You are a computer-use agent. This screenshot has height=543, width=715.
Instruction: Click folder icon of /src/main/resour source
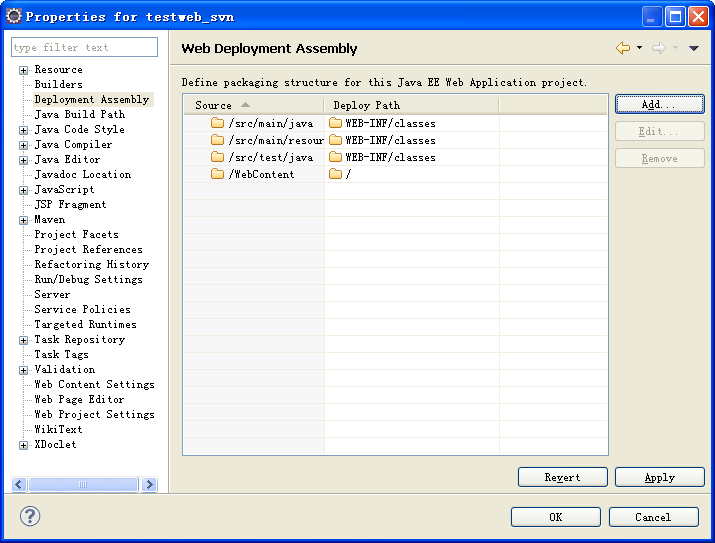[x=218, y=140]
